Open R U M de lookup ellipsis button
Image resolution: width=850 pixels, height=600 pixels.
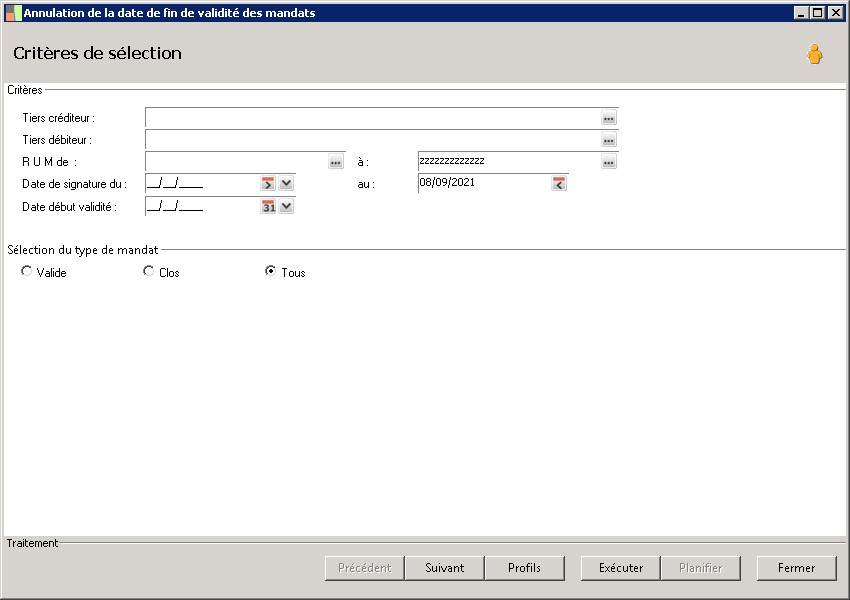336,162
